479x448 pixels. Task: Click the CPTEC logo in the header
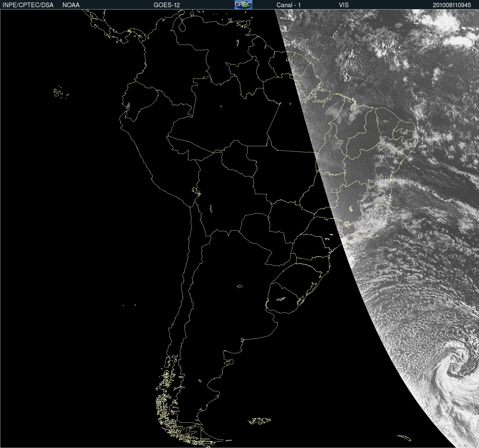(243, 5)
